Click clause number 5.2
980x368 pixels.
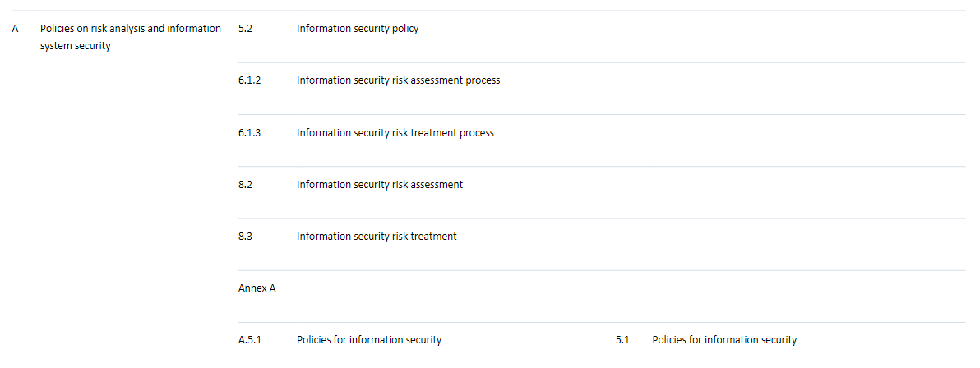pos(245,29)
